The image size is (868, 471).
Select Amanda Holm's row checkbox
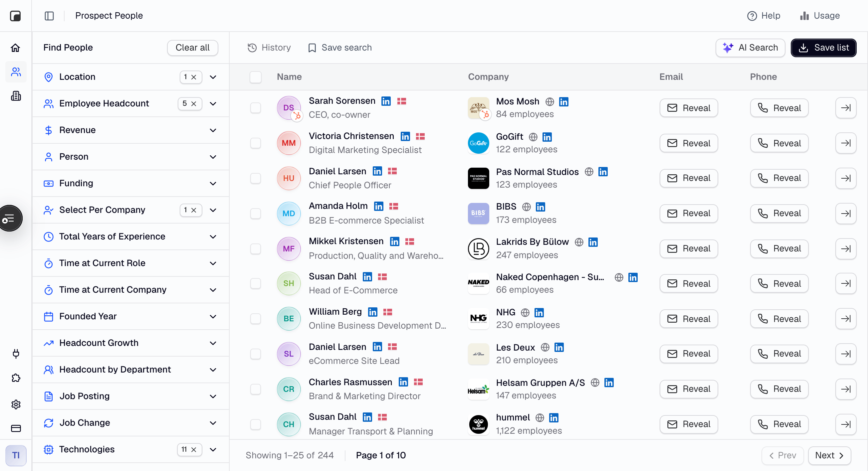(x=255, y=214)
